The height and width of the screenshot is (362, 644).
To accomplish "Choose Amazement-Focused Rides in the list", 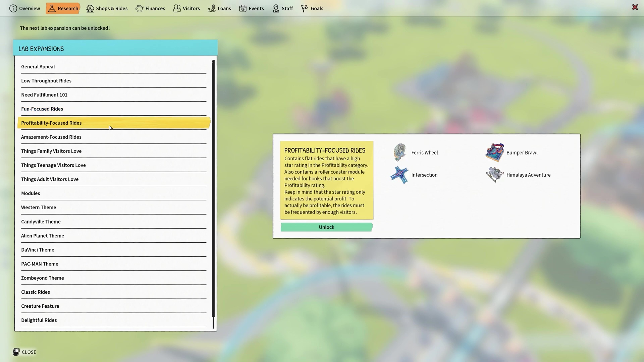I will (x=51, y=137).
